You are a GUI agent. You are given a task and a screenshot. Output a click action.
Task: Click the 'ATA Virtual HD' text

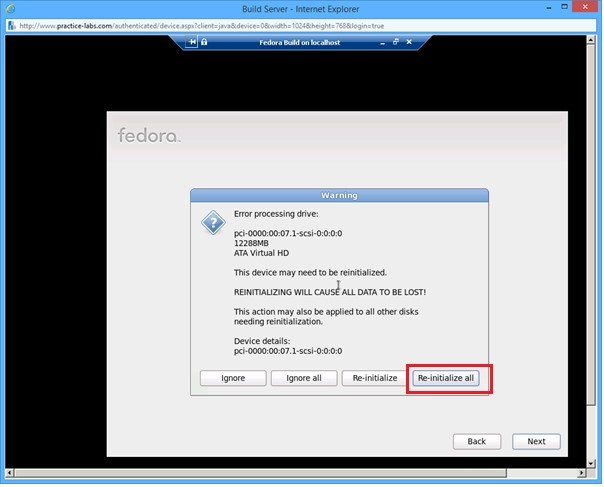tap(262, 253)
